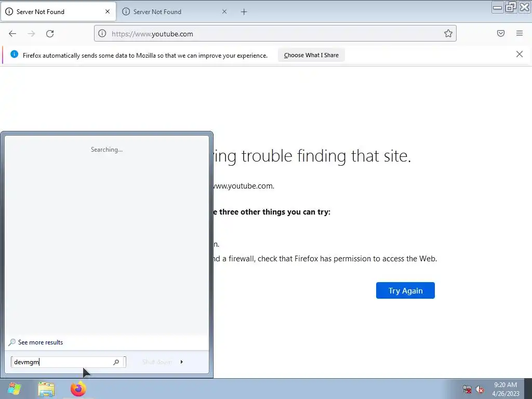Expand the Shut down options arrow
The image size is (532, 399).
pyautogui.click(x=182, y=362)
